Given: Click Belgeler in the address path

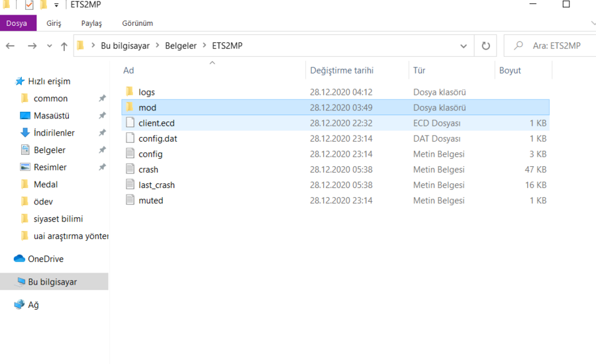Looking at the screenshot, I should pos(181,46).
